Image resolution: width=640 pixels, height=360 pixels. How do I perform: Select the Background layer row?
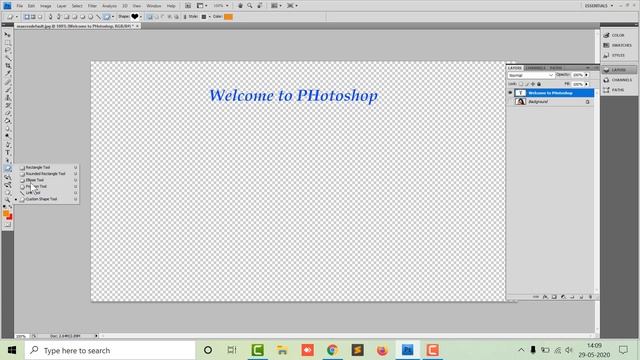[551, 102]
